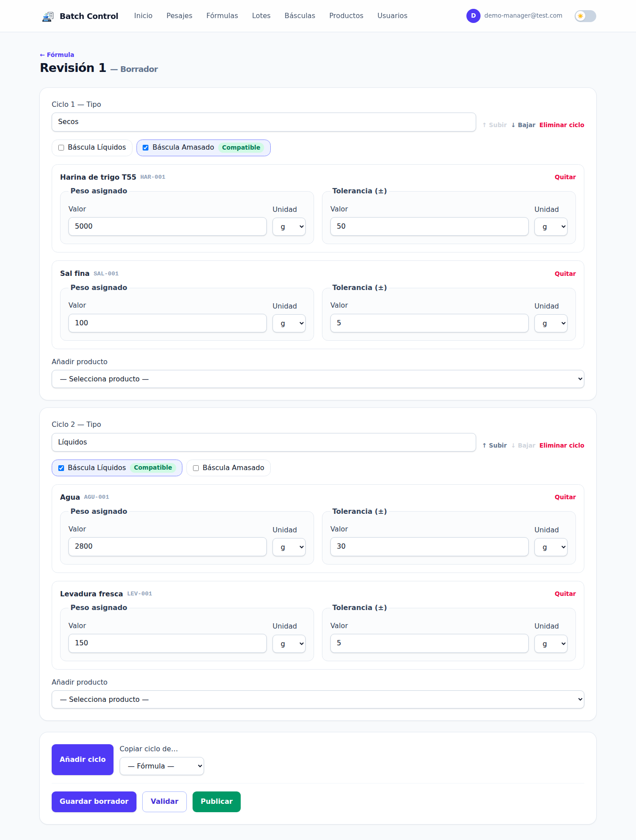This screenshot has width=636, height=840.
Task: Open the Lotes nav item
Action: [x=261, y=16]
